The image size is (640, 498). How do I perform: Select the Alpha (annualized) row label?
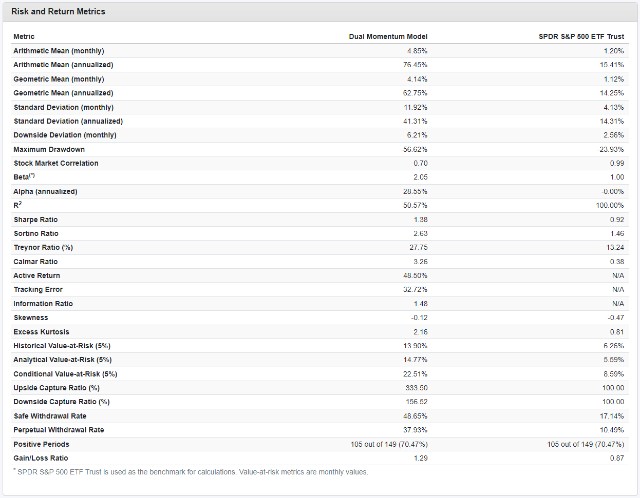(45, 191)
